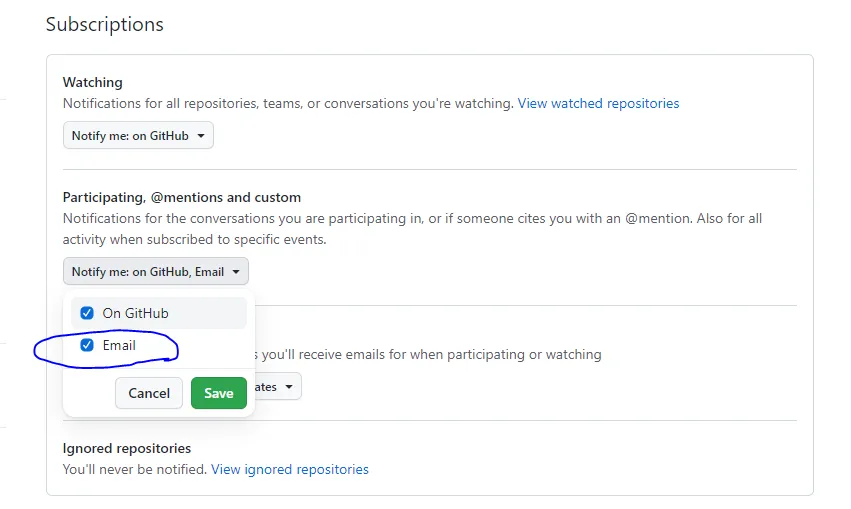Click "Participating, @mentions and custom" heading
This screenshot has height=509, width=851.
pyautogui.click(x=182, y=197)
